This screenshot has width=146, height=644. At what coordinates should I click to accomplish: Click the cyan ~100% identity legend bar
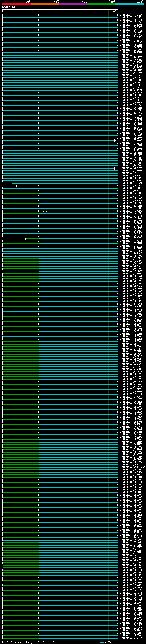point(130,4)
